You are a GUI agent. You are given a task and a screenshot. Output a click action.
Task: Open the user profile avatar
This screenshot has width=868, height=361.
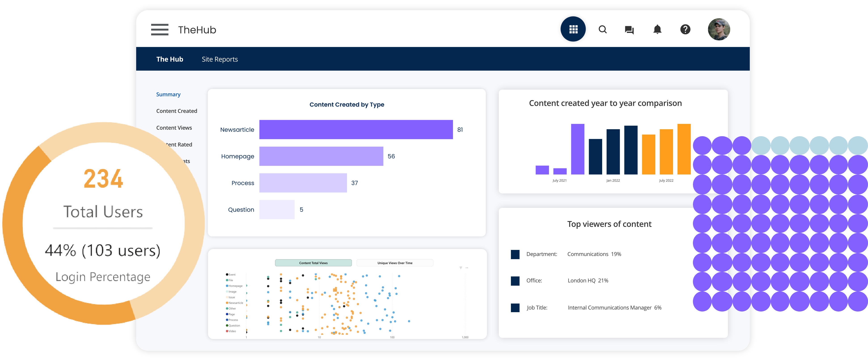719,30
